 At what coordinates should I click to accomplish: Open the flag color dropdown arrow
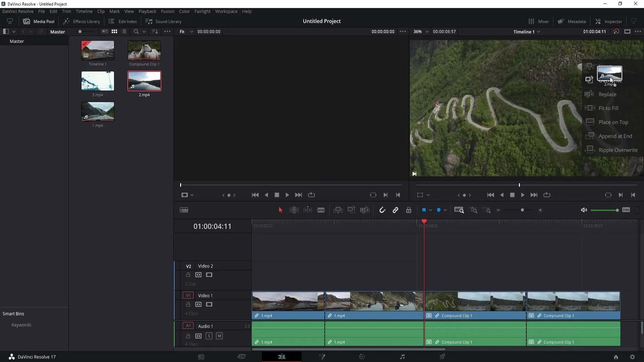tap(430, 210)
